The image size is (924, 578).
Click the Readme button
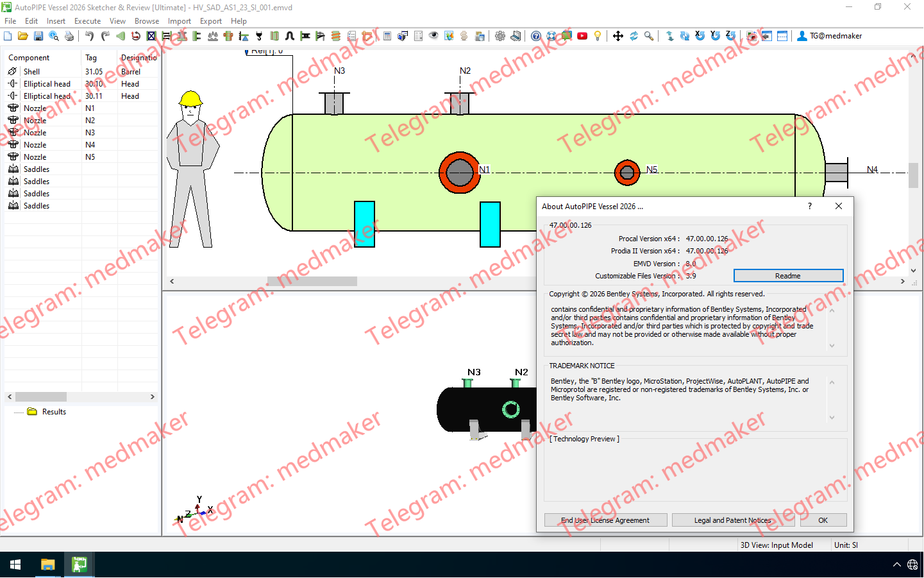[788, 276]
